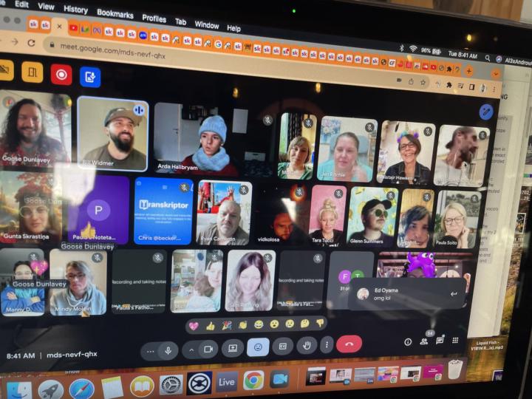Open Chrome tab search dropdown arrow
Screen dimensions: 532x399
point(496,73)
